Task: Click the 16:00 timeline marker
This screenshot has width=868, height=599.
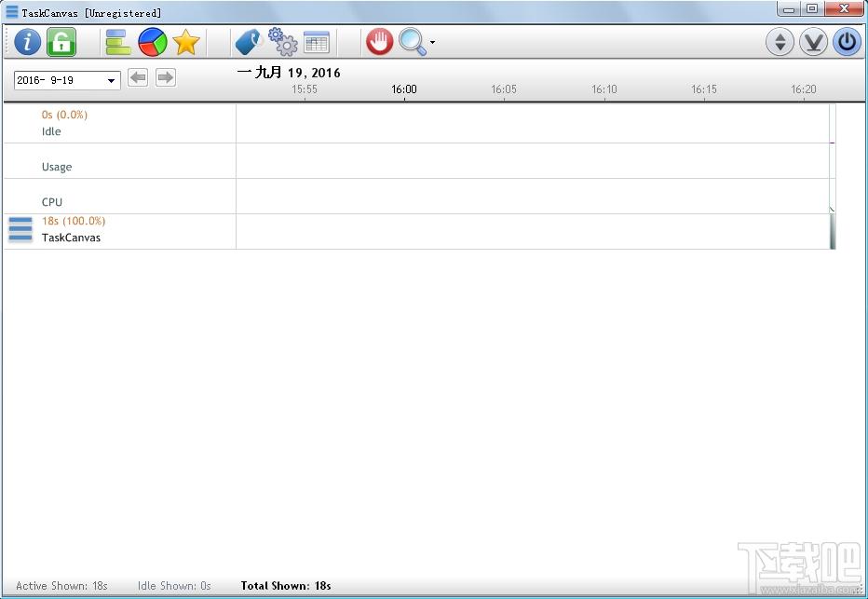Action: tap(404, 89)
